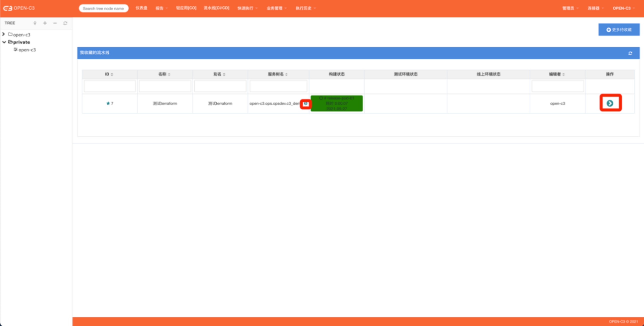The height and width of the screenshot is (326, 644).
Task: Click the tree plus expand-all icon
Action: point(45,23)
